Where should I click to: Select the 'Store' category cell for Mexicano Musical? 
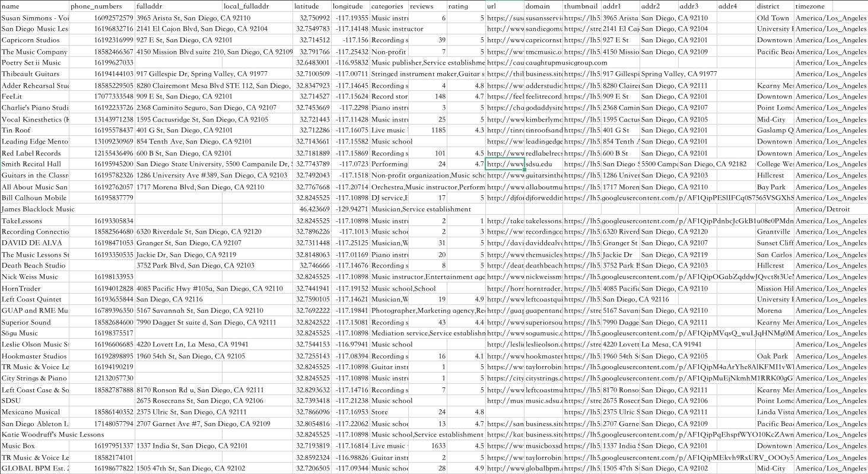[x=389, y=412]
